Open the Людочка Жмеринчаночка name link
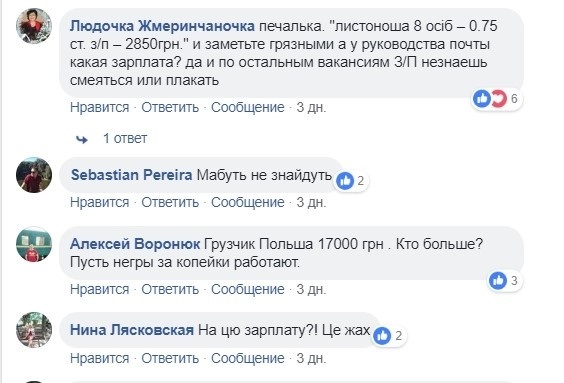The image size is (564, 383). (x=162, y=26)
